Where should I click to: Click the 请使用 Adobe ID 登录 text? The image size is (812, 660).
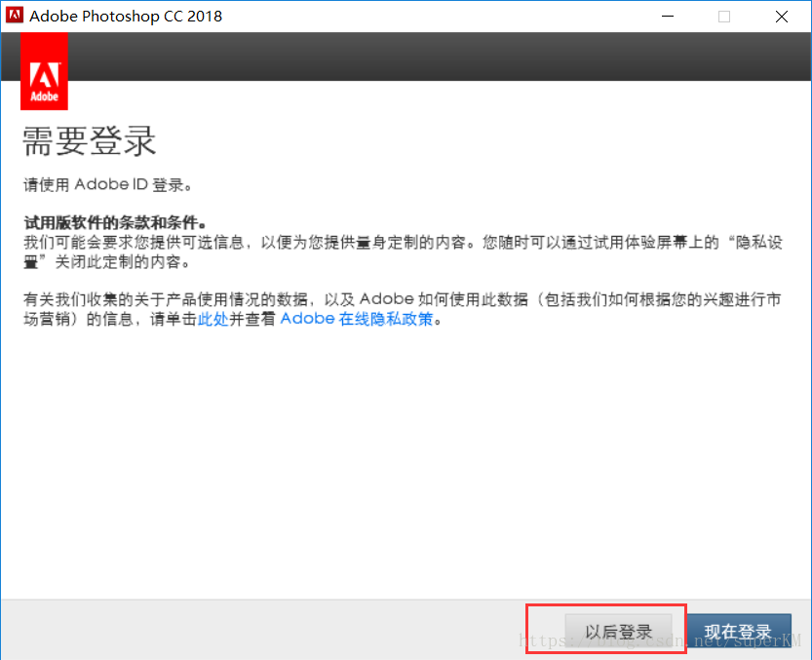click(x=107, y=184)
